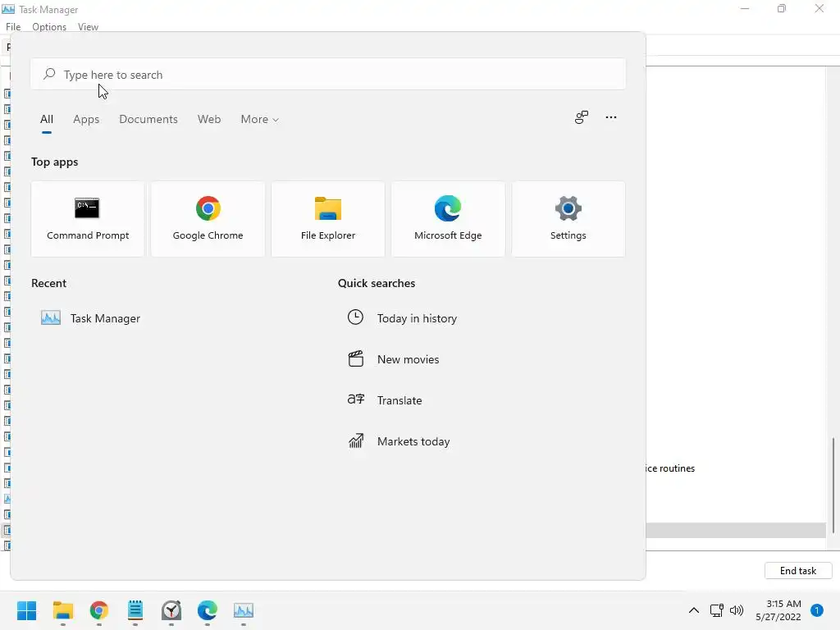This screenshot has height=630, width=840.
Task: Search Today in history quick link
Action: click(x=417, y=318)
